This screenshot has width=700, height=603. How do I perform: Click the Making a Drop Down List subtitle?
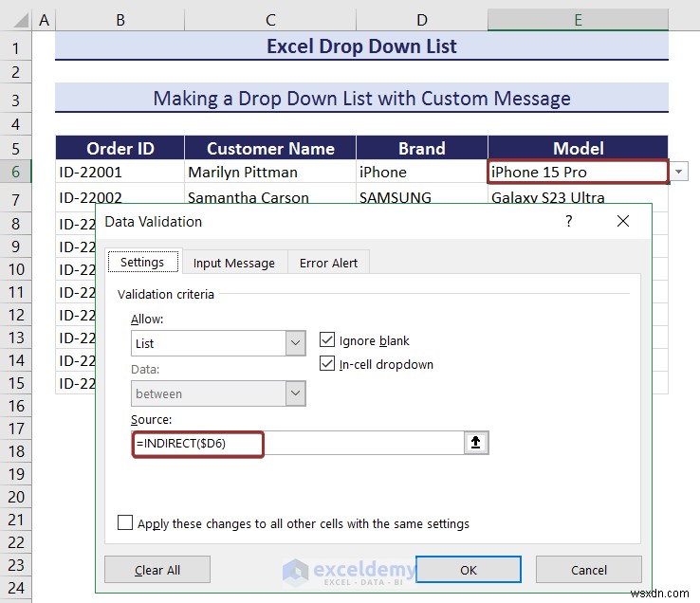[361, 99]
